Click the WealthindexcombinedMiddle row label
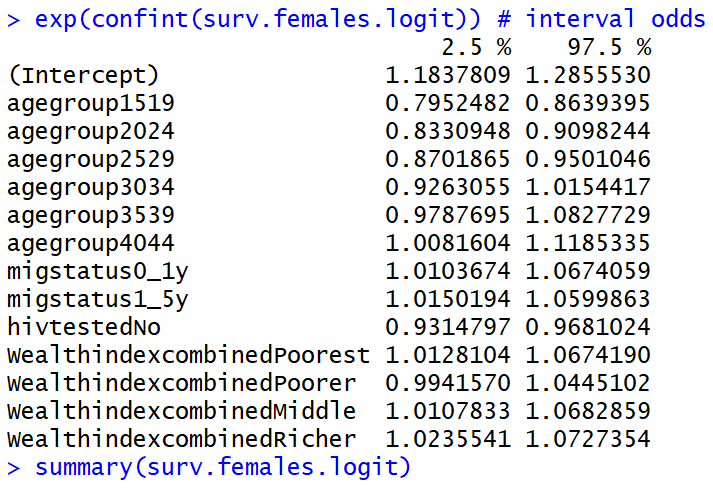The height and width of the screenshot is (490, 713). pyautogui.click(x=181, y=411)
